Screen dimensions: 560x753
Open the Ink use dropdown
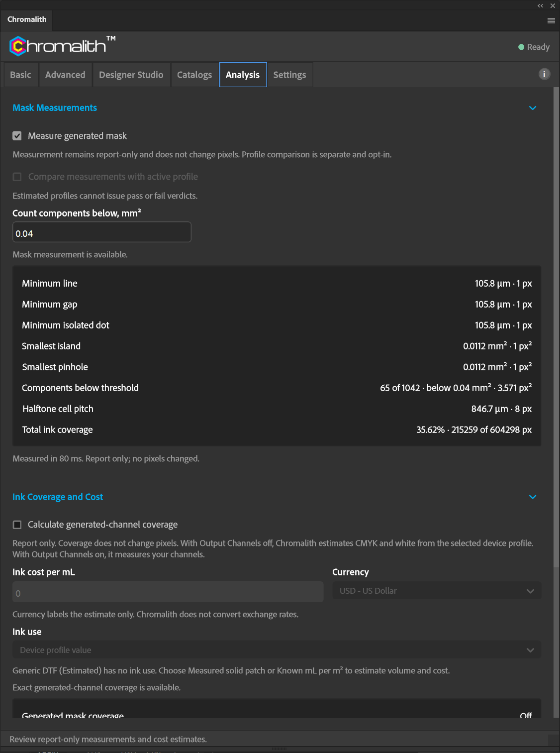(x=277, y=650)
